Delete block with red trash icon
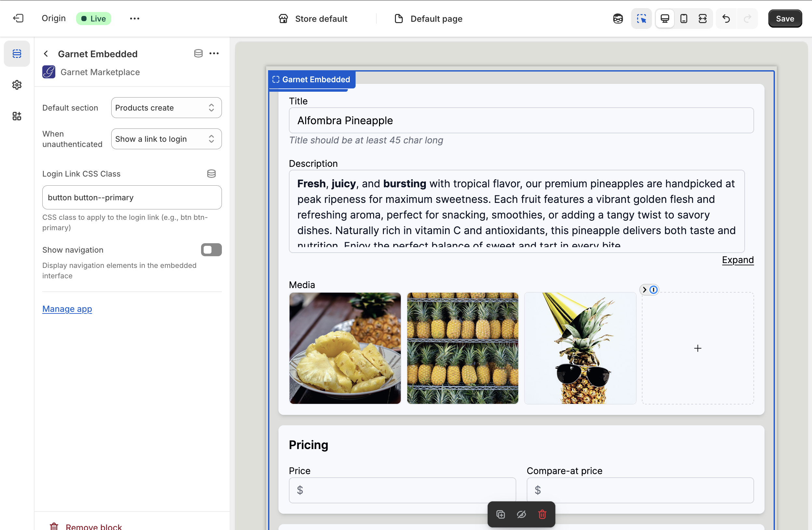The width and height of the screenshot is (812, 530). 542,515
